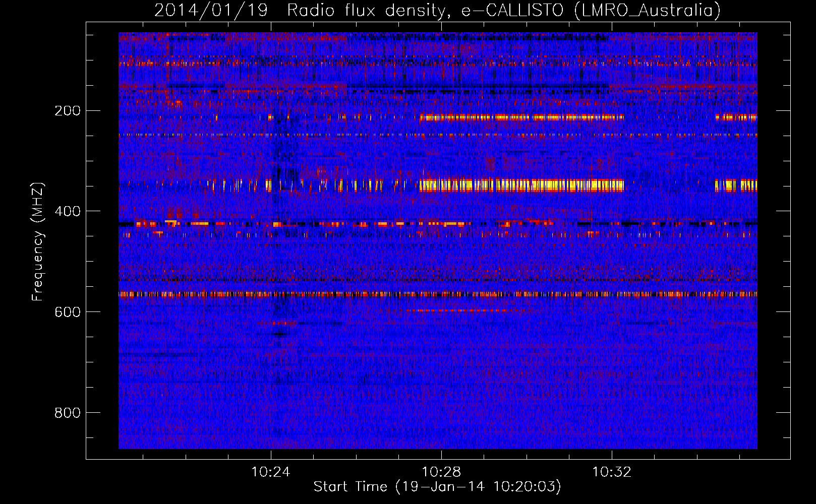Click the 10:24 time tick label
Viewport: 816px width, 504px height.
click(271, 472)
